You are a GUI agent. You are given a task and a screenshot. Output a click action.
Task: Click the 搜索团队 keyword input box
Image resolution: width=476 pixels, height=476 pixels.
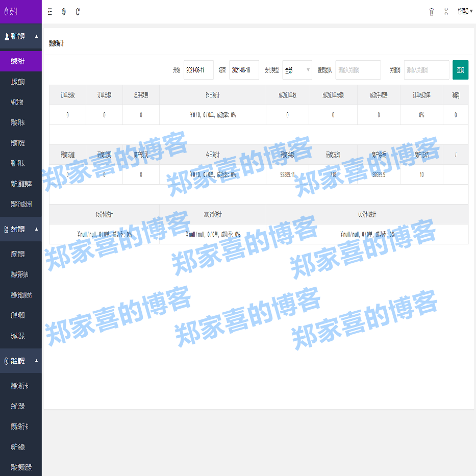(x=357, y=70)
